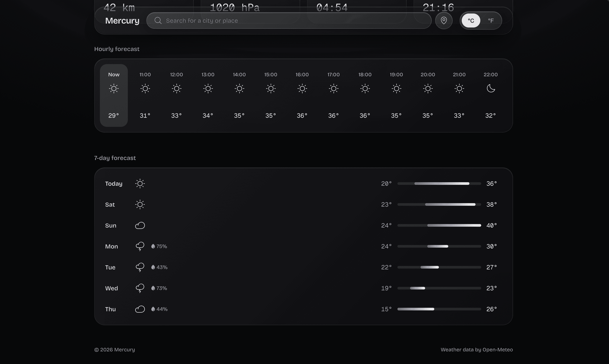The height and width of the screenshot is (364, 609).
Task: Click the 'Wed' row label
Action: [x=111, y=288]
